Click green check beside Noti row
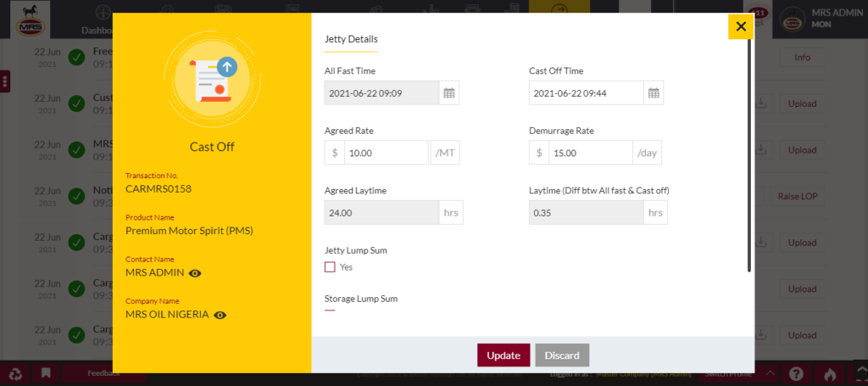Image resolution: width=868 pixels, height=386 pixels. point(76,195)
